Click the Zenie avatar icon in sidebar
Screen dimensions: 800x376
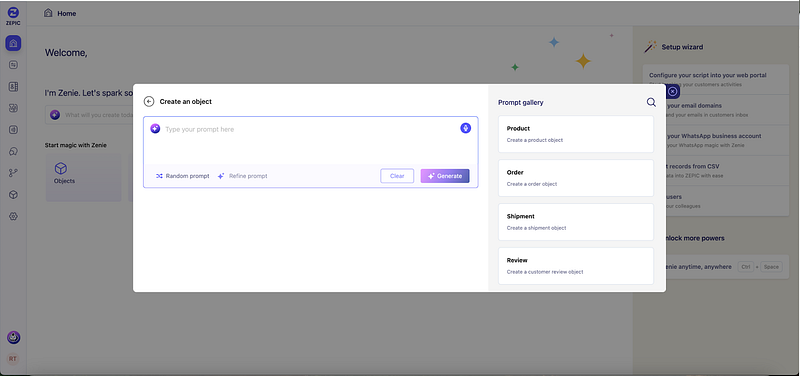[x=13, y=337]
